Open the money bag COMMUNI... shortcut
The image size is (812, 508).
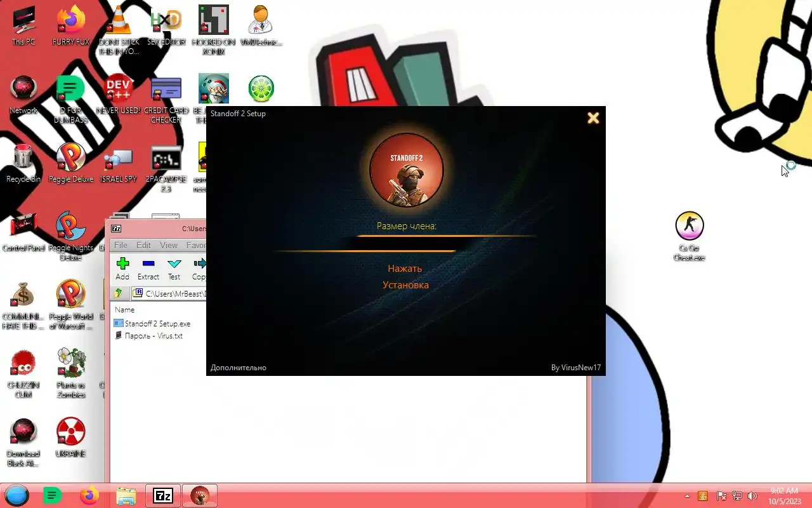pos(23,305)
